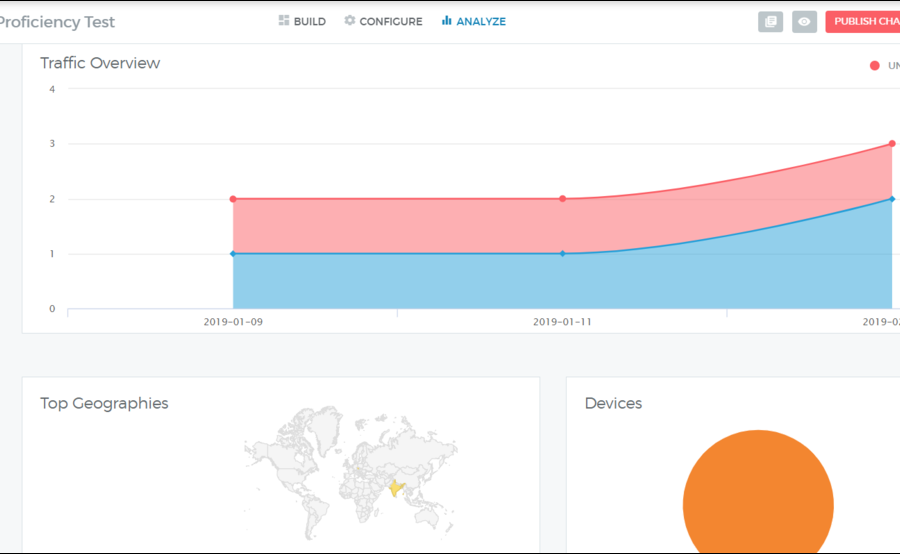Click the gray document copy icon
Image resolution: width=900 pixels, height=554 pixels.
770,21
